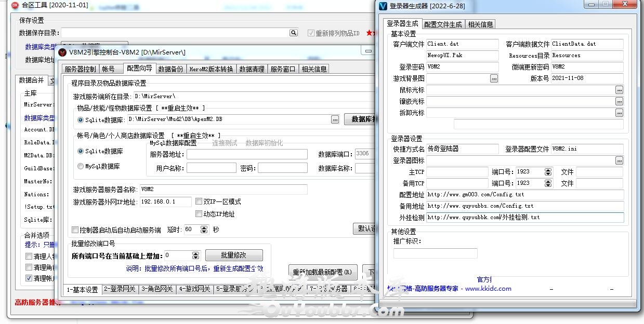Open the www.kkidc.com link
This screenshot has width=644, height=324.
click(488, 289)
